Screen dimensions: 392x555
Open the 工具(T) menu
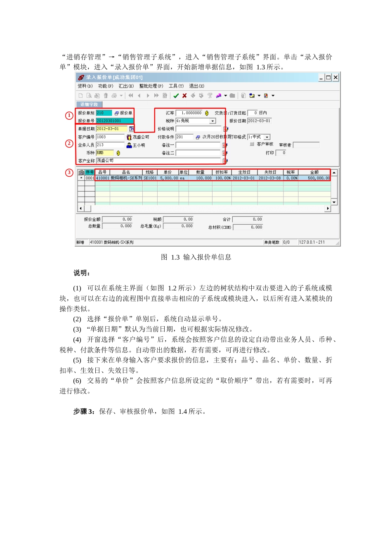tap(176, 86)
